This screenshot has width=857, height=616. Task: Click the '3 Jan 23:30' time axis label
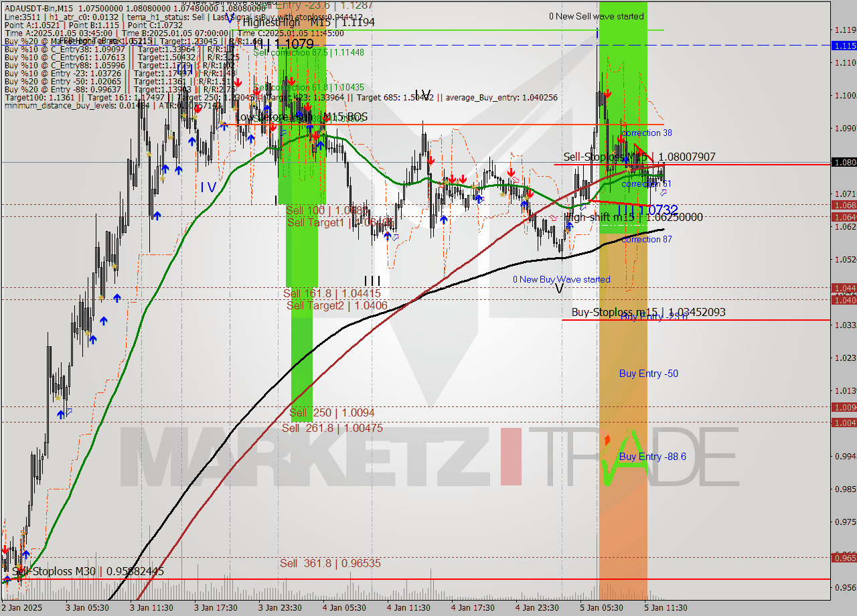(x=280, y=608)
